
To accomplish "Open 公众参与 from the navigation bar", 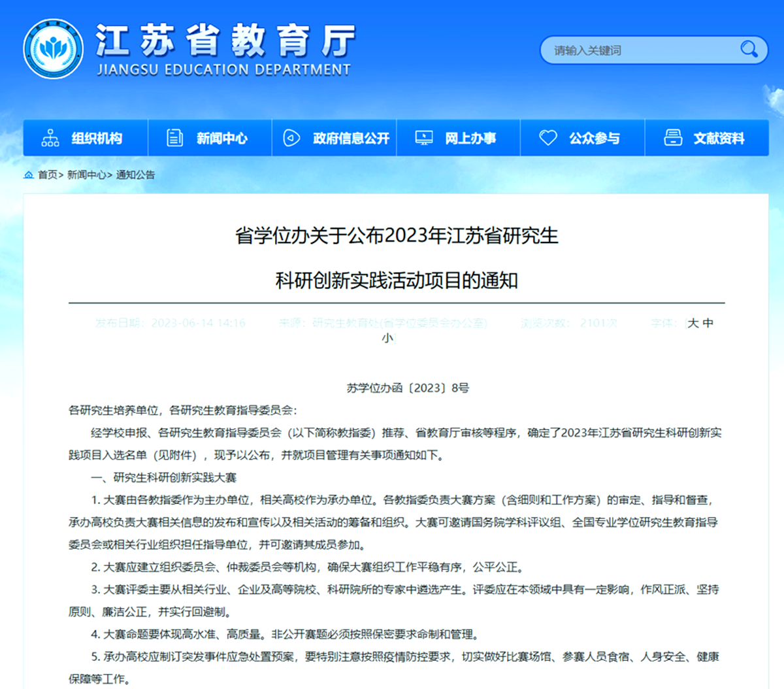I will (x=595, y=139).
